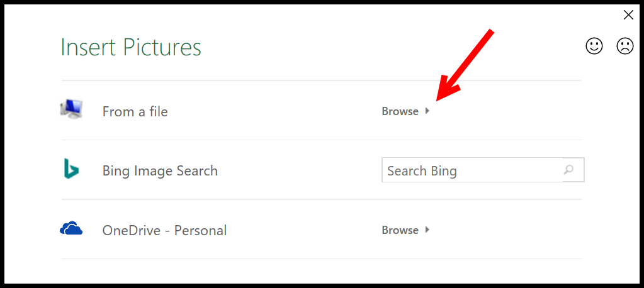
Task: Click the Insert Pictures heading text
Action: tap(131, 47)
